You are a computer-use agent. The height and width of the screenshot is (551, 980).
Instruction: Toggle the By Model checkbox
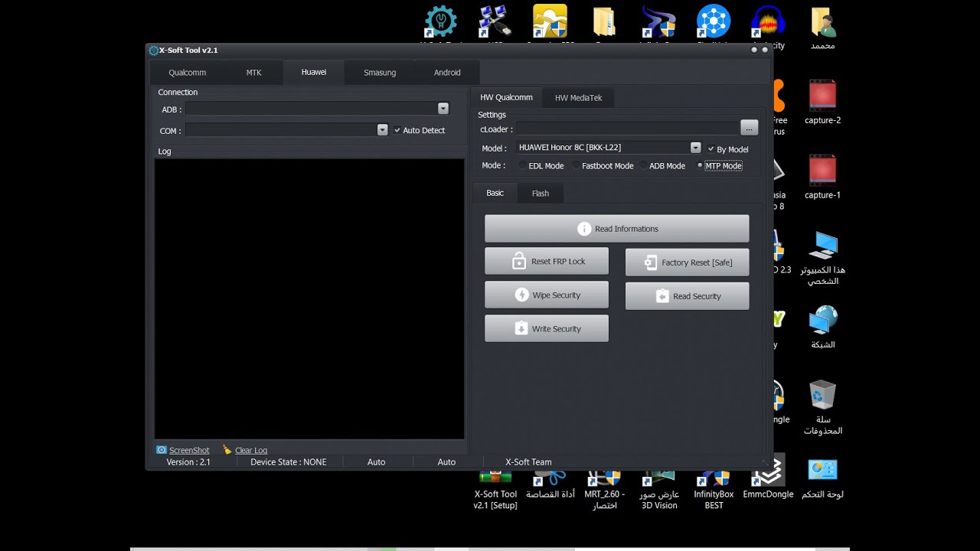711,149
